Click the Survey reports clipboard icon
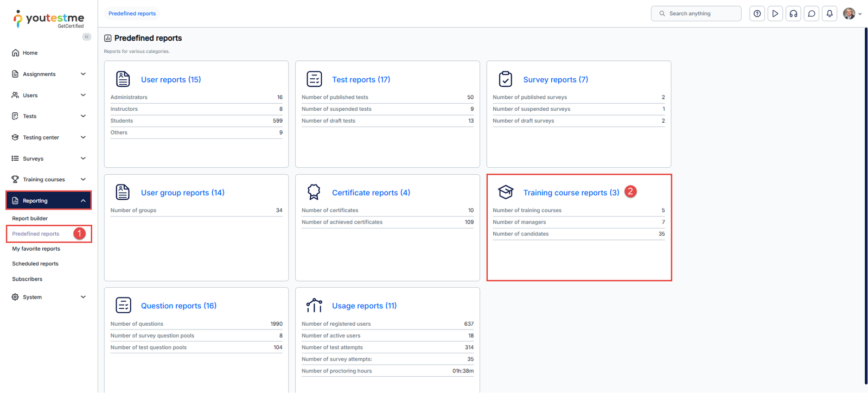 [505, 79]
